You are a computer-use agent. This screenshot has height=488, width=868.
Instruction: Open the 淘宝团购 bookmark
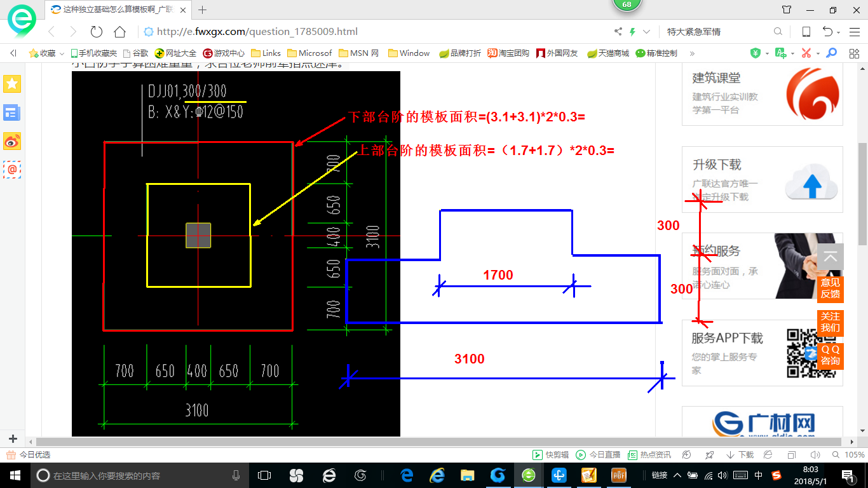coord(508,53)
